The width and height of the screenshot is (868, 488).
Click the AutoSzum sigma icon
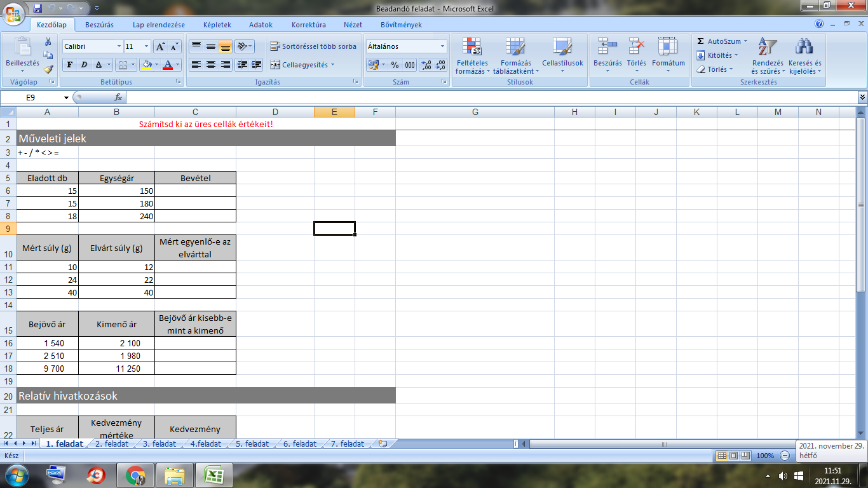pyautogui.click(x=701, y=41)
